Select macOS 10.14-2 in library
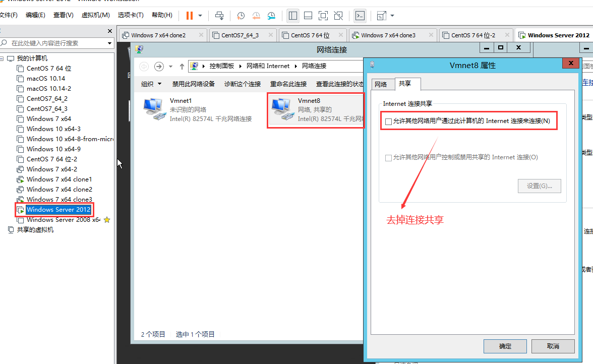This screenshot has width=593, height=364. [x=49, y=88]
